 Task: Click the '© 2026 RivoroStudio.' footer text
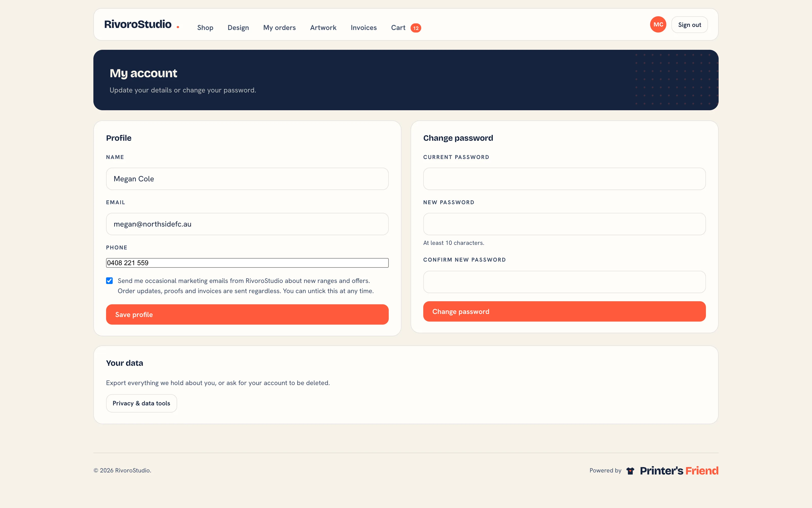[122, 470]
